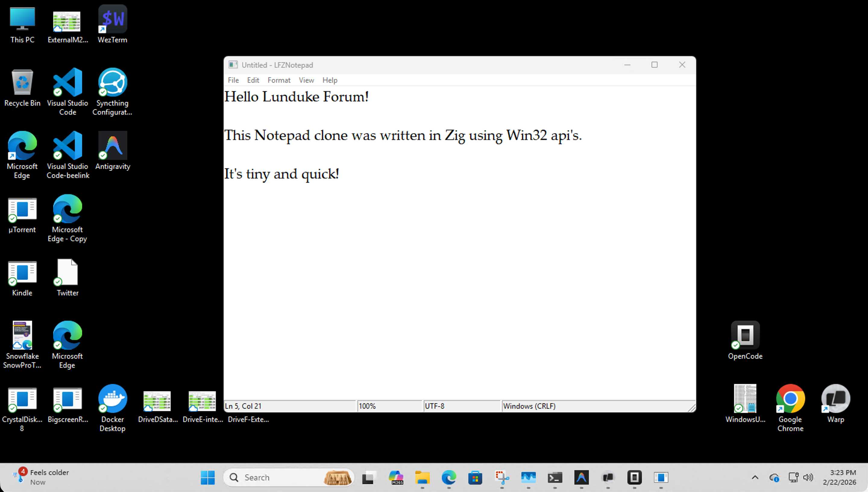The width and height of the screenshot is (868, 492).
Task: Click the notepad window resize grip
Action: [692, 408]
